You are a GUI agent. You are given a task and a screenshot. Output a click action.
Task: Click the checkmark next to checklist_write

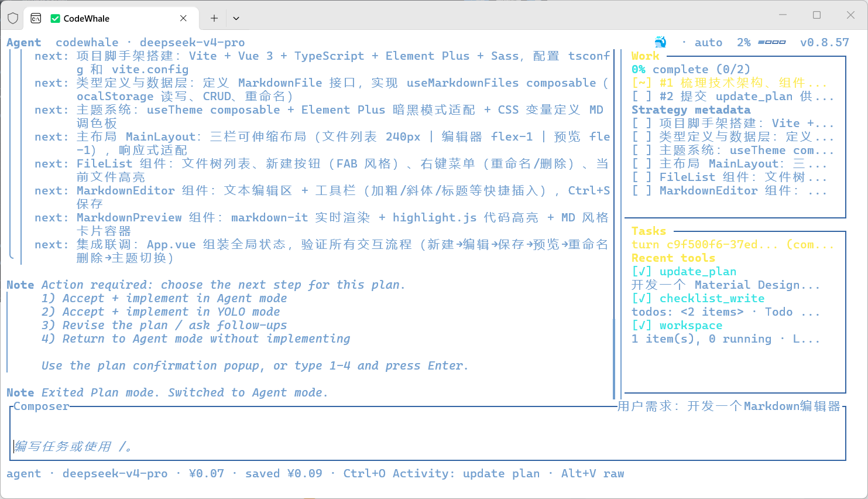pyautogui.click(x=641, y=298)
